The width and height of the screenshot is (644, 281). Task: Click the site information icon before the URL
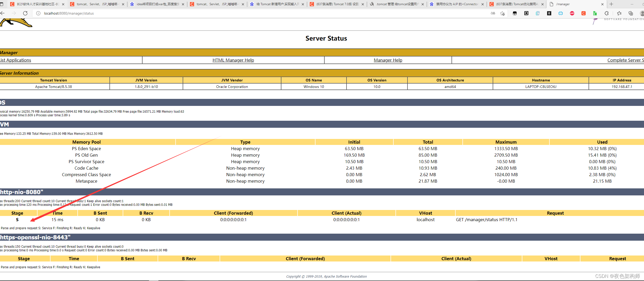click(x=38, y=13)
